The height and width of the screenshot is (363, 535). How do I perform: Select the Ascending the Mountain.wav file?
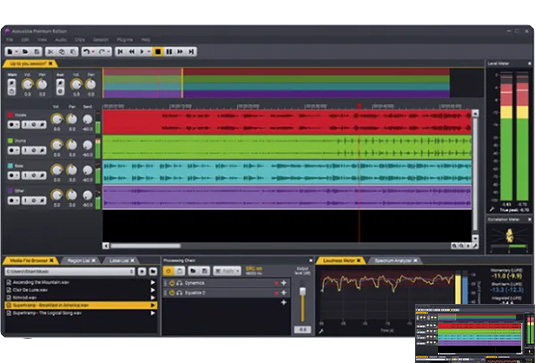click(x=81, y=282)
